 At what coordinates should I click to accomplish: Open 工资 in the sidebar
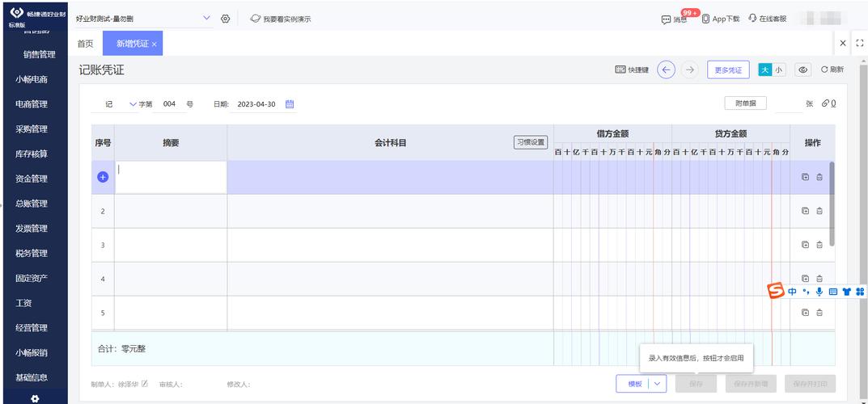coord(23,304)
